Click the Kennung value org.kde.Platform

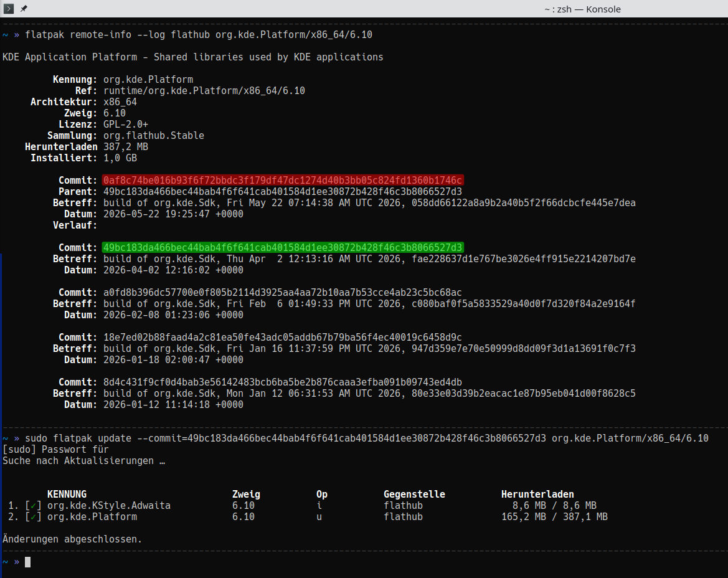(x=148, y=79)
